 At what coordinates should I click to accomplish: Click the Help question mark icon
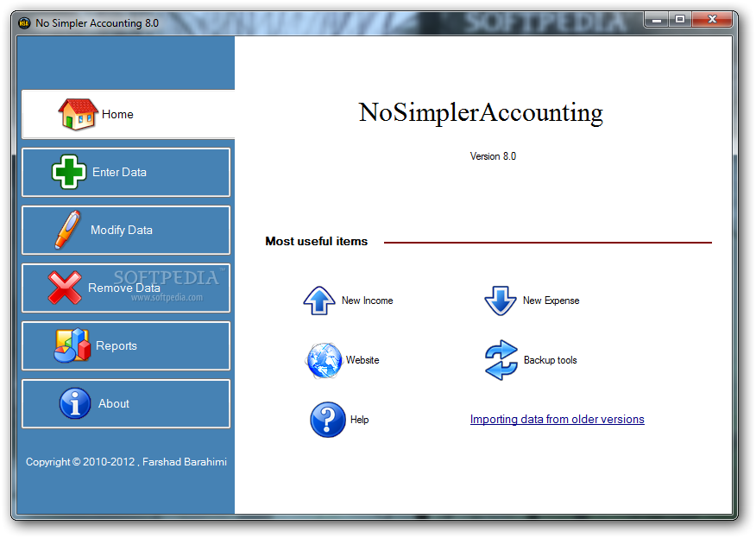point(328,420)
